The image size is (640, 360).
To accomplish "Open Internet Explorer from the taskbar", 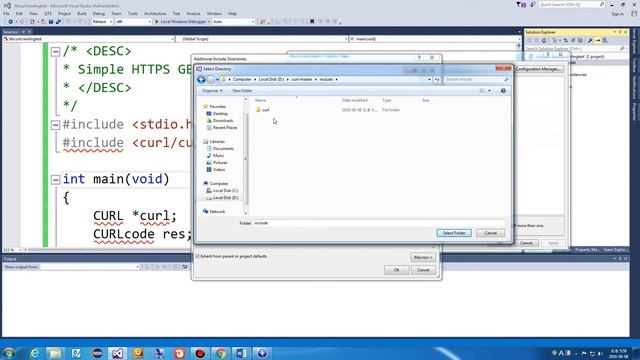I will tap(35, 353).
